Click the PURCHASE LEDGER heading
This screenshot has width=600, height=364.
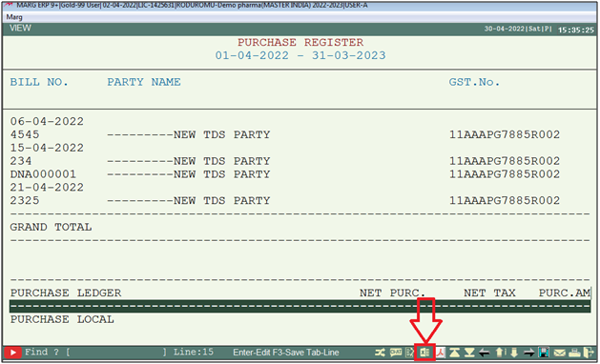[x=66, y=293]
